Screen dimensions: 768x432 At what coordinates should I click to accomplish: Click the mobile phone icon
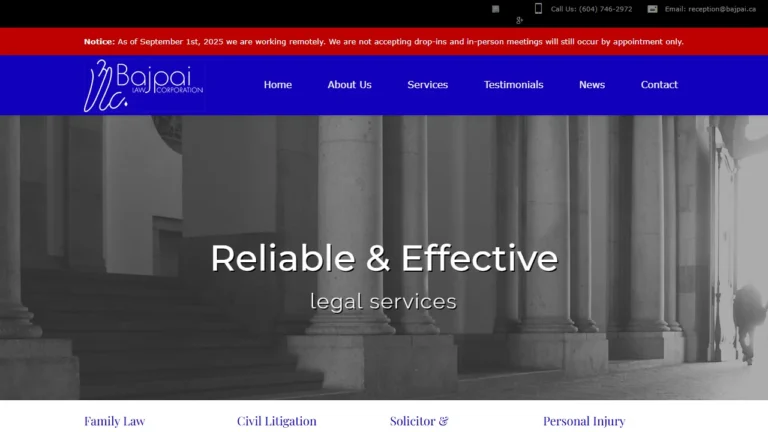[538, 8]
